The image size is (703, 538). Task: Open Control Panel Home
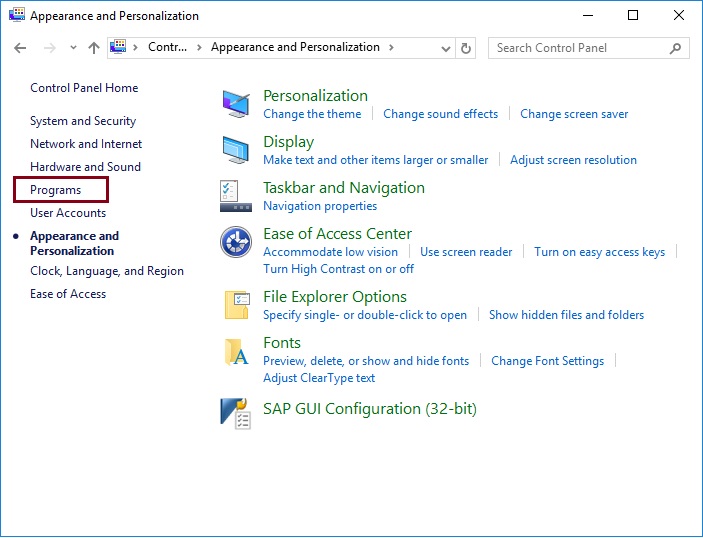(84, 88)
